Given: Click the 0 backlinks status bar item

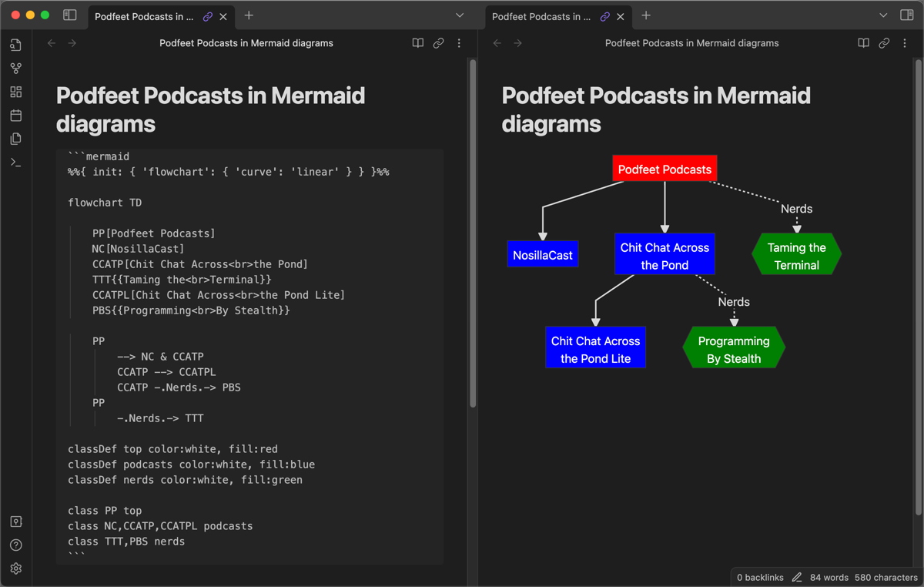Looking at the screenshot, I should coord(760,577).
